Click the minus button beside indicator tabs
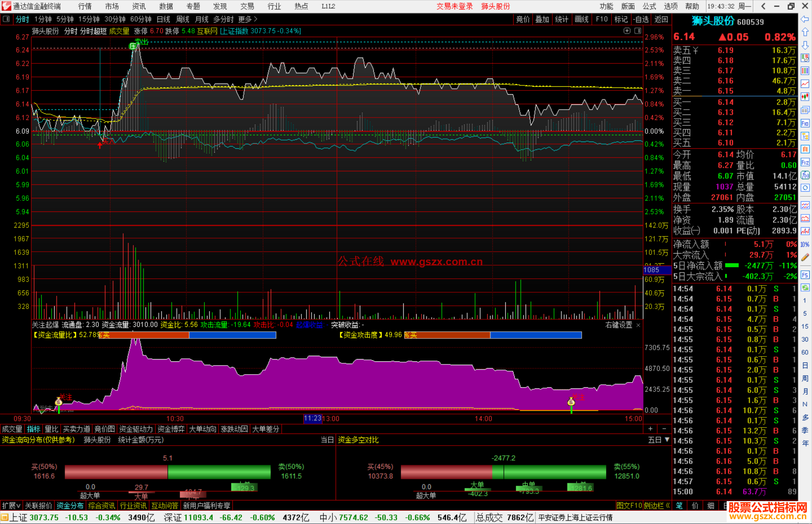 click(664, 429)
